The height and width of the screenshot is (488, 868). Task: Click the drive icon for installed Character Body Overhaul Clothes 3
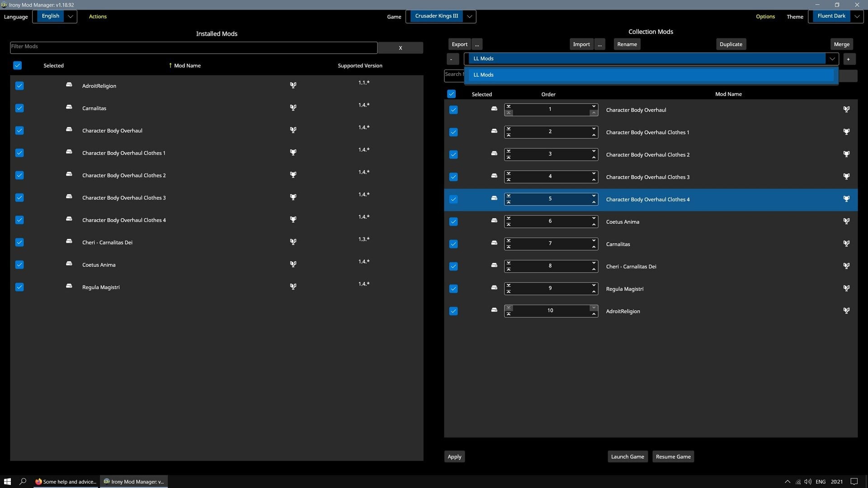pos(69,197)
